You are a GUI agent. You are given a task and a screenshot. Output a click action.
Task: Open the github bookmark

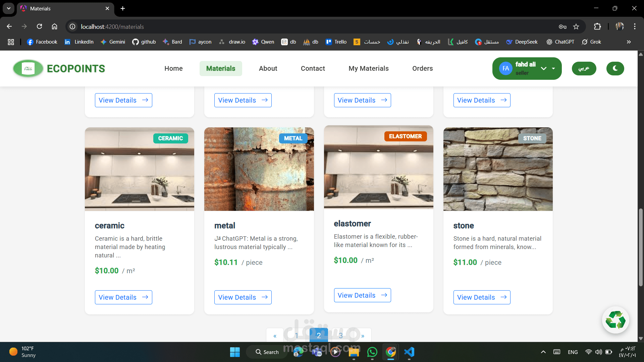[x=144, y=42]
